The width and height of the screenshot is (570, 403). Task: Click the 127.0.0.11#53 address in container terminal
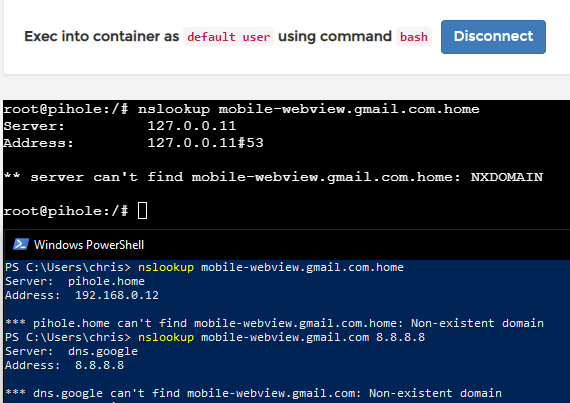(205, 143)
